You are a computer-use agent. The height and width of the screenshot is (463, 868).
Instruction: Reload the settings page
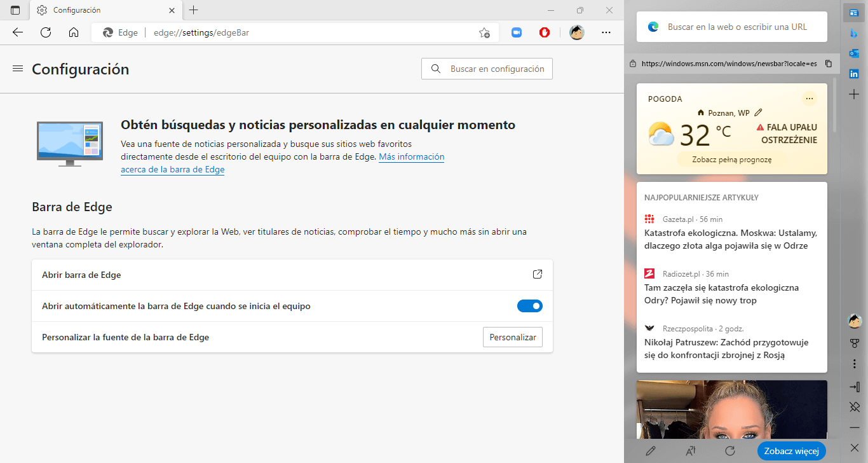click(46, 32)
